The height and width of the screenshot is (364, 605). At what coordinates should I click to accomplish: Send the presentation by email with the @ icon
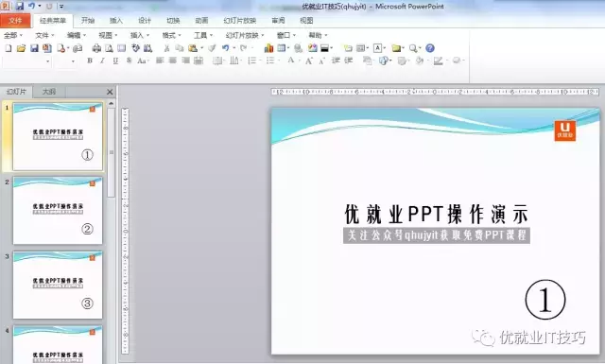click(x=78, y=48)
